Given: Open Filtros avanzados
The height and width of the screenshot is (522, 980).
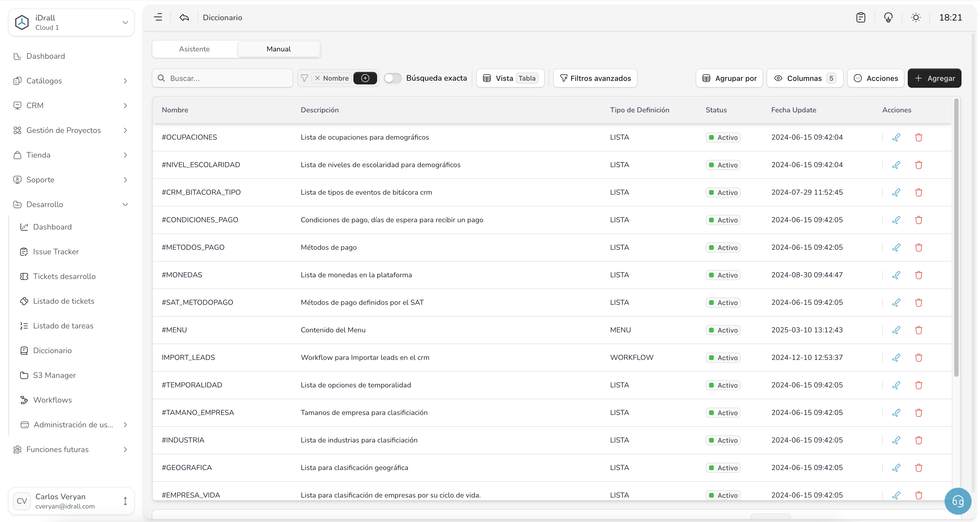Looking at the screenshot, I should 595,78.
